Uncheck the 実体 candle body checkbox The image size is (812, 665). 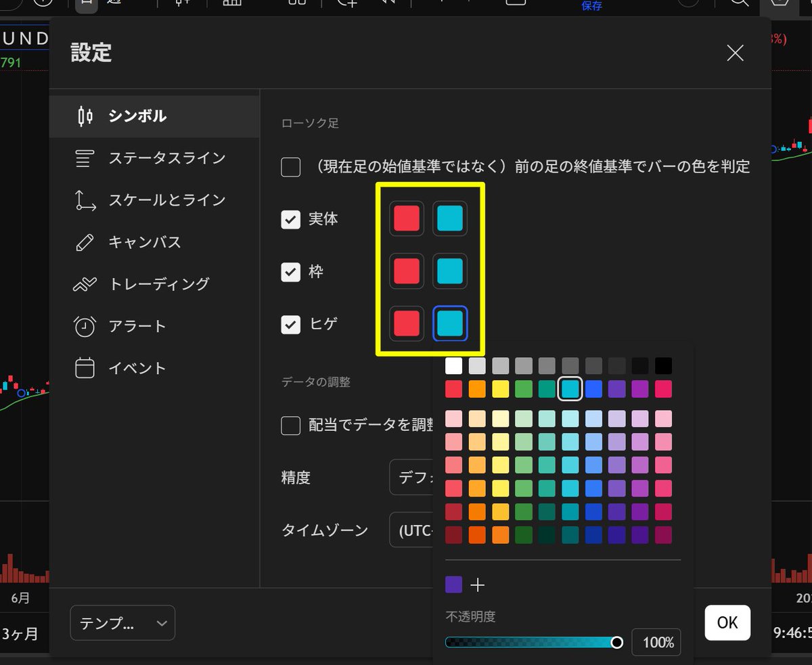290,219
